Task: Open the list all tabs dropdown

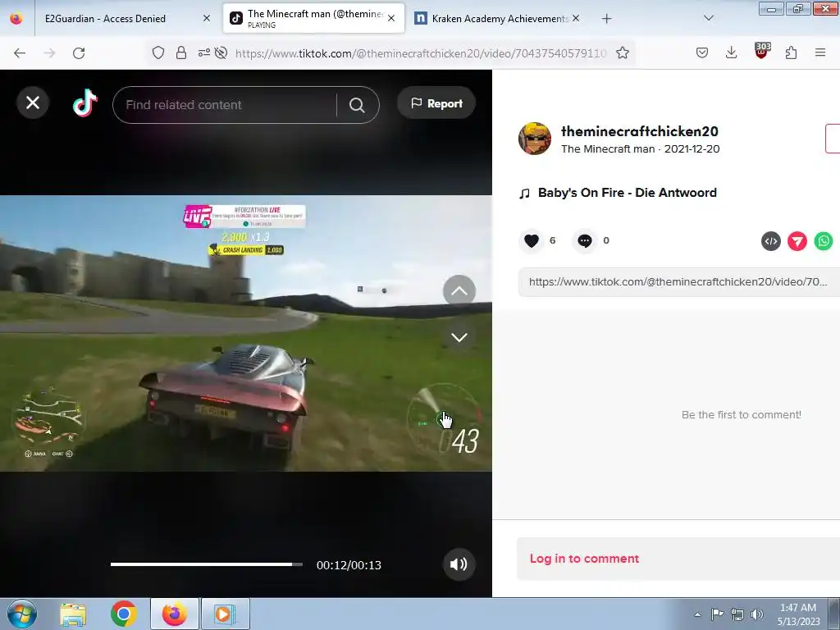Action: [x=708, y=18]
